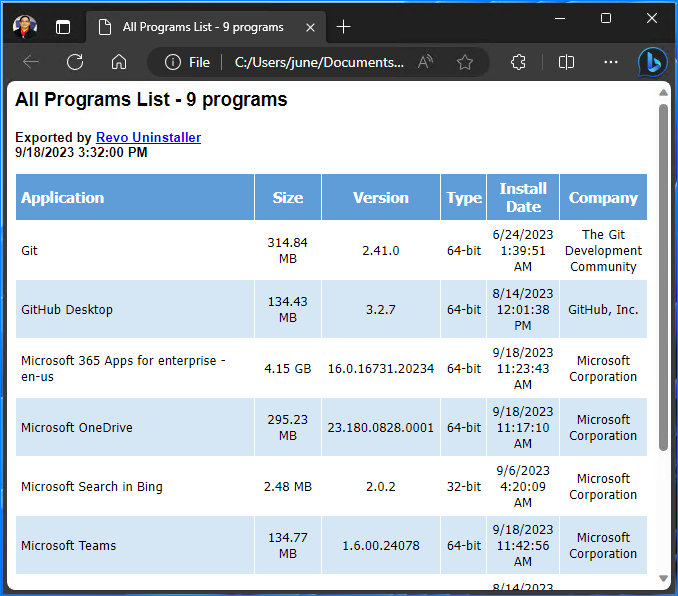Viewport: 678px width, 596px height.
Task: Toggle split screen view
Action: coord(566,62)
